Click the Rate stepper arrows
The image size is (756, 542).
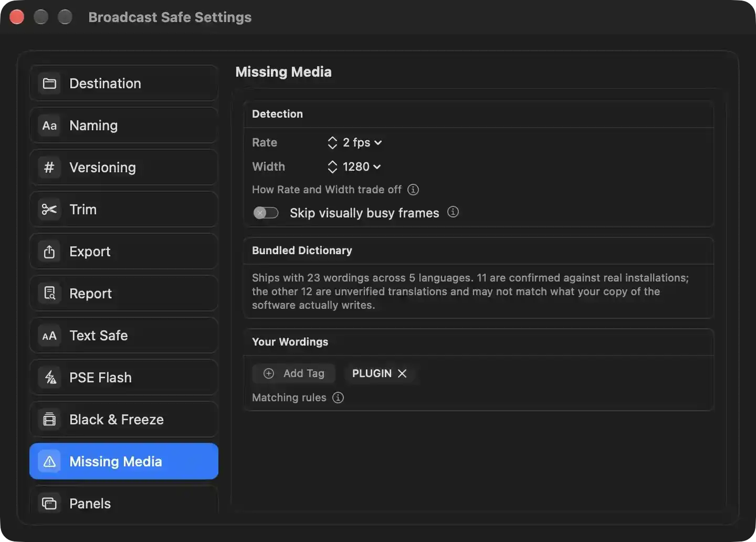332,142
